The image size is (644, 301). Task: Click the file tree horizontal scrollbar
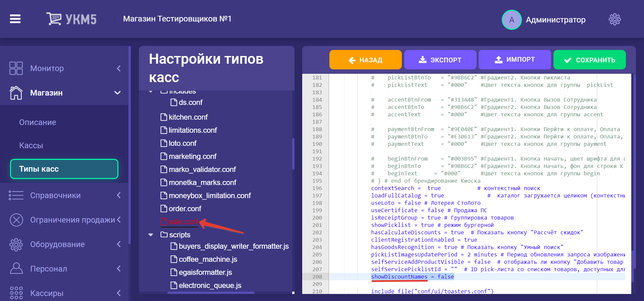211,293
